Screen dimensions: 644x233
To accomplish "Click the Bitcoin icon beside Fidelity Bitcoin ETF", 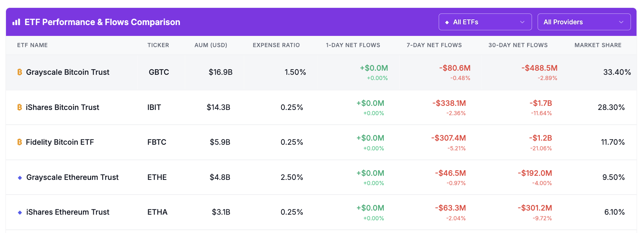I will point(20,142).
